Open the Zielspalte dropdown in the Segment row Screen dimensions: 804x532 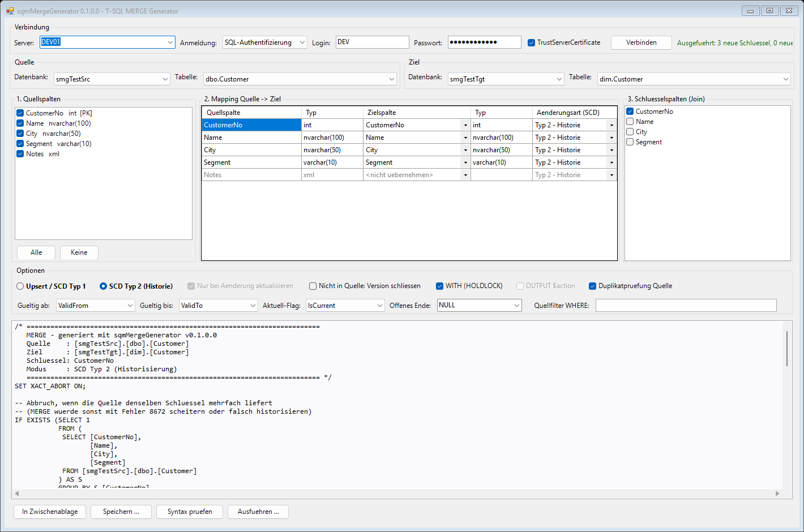465,162
